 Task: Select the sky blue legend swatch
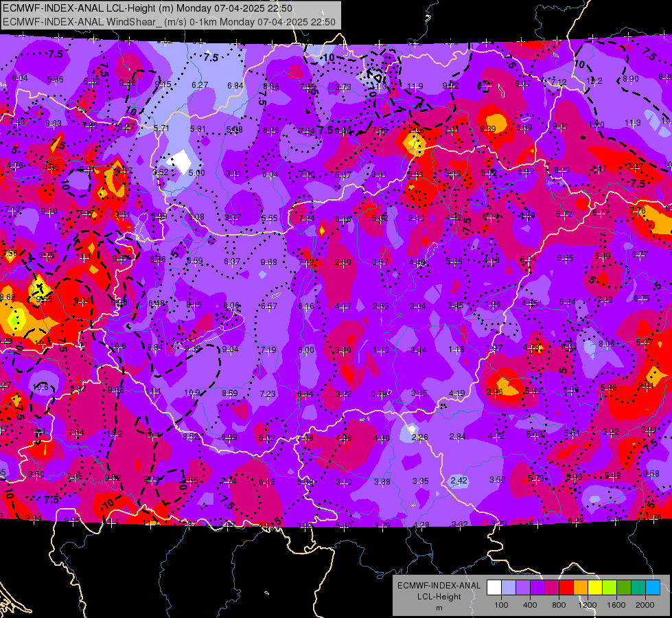coord(653,588)
